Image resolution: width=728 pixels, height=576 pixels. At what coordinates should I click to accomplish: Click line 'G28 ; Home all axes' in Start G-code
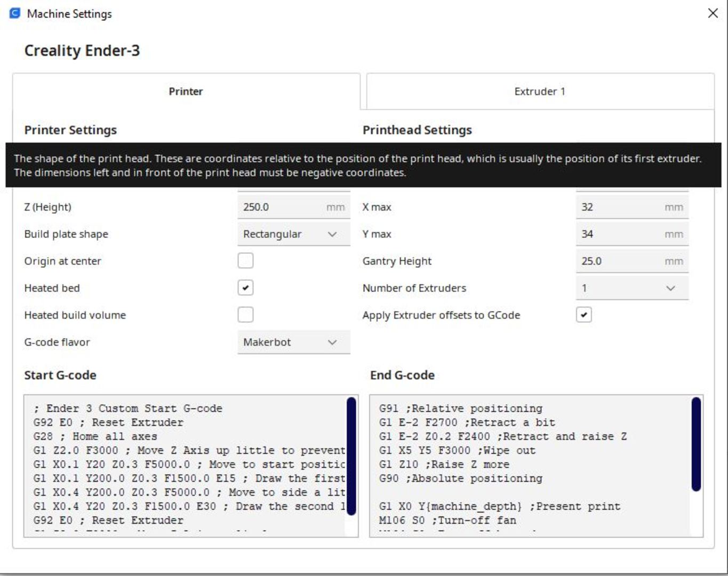tap(95, 436)
